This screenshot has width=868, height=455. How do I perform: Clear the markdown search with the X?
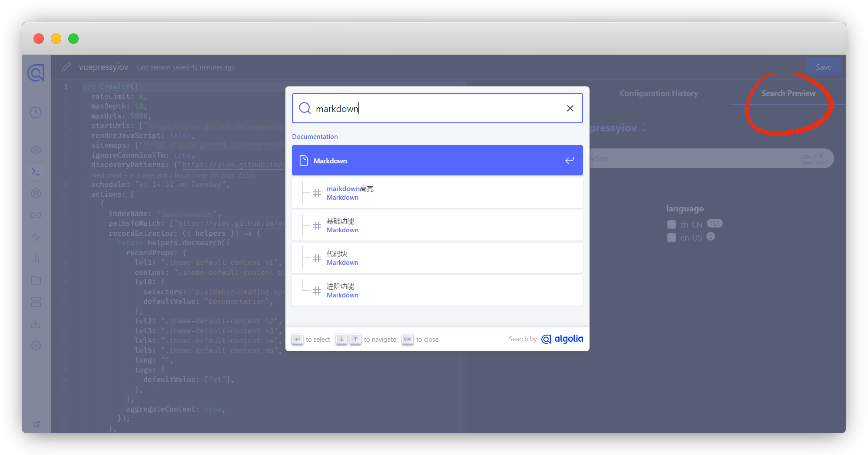click(x=570, y=108)
